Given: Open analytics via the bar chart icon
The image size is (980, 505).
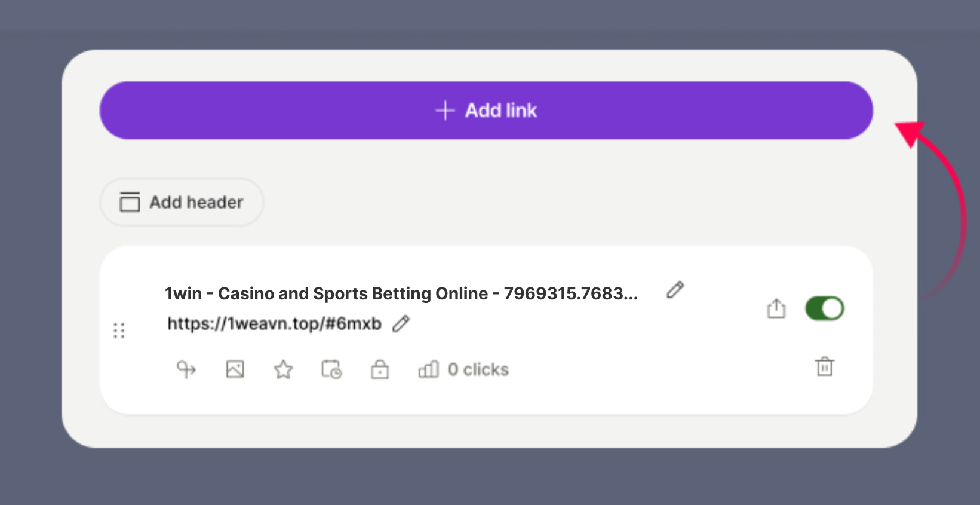Looking at the screenshot, I should coord(428,369).
